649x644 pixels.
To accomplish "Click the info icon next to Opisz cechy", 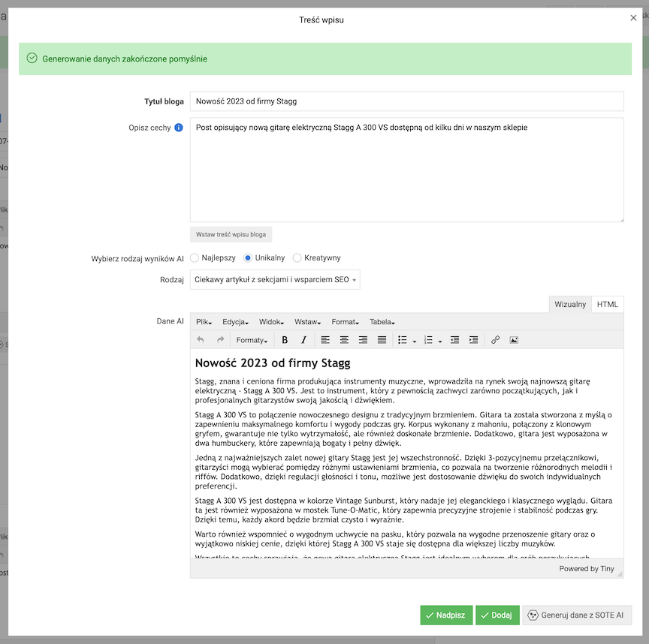I will [179, 128].
